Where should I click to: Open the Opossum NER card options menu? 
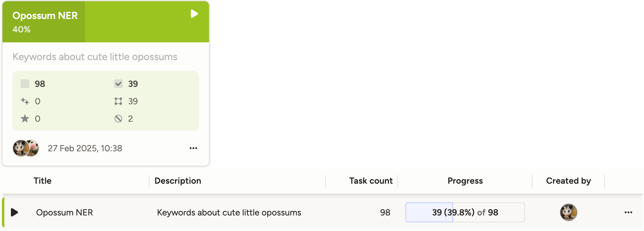193,148
